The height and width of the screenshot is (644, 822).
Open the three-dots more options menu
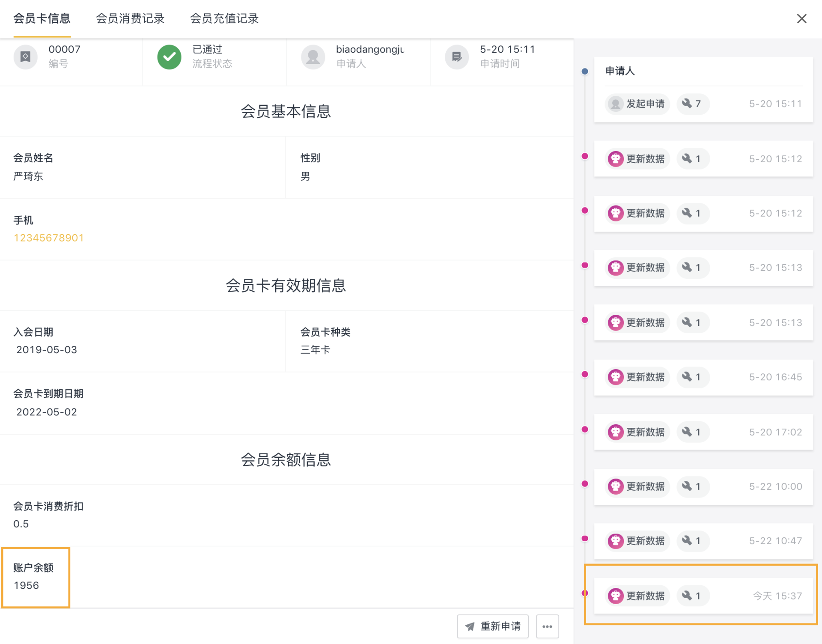547,626
